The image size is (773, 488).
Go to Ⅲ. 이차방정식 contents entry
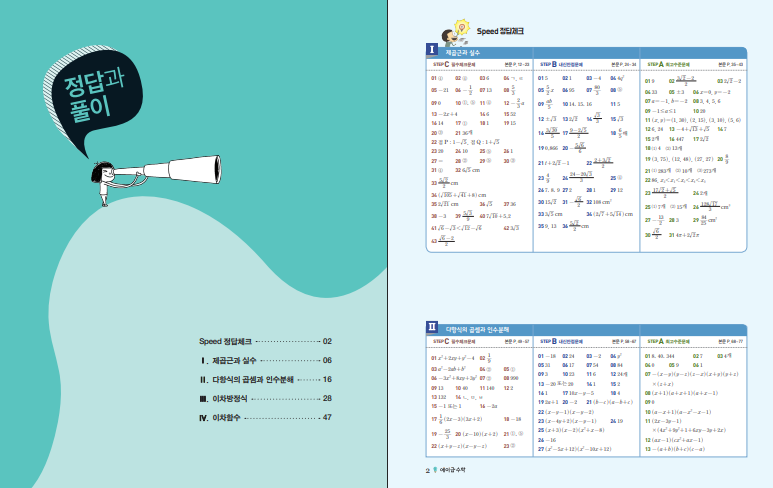(265, 398)
